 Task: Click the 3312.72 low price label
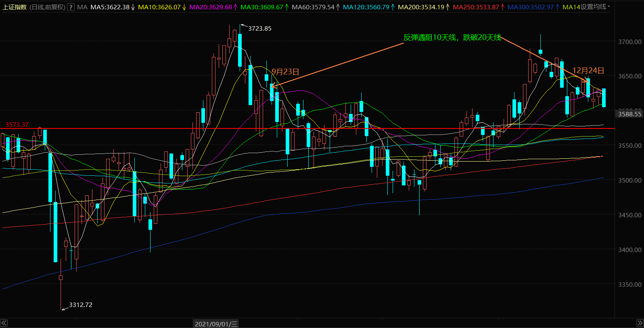[x=81, y=305]
